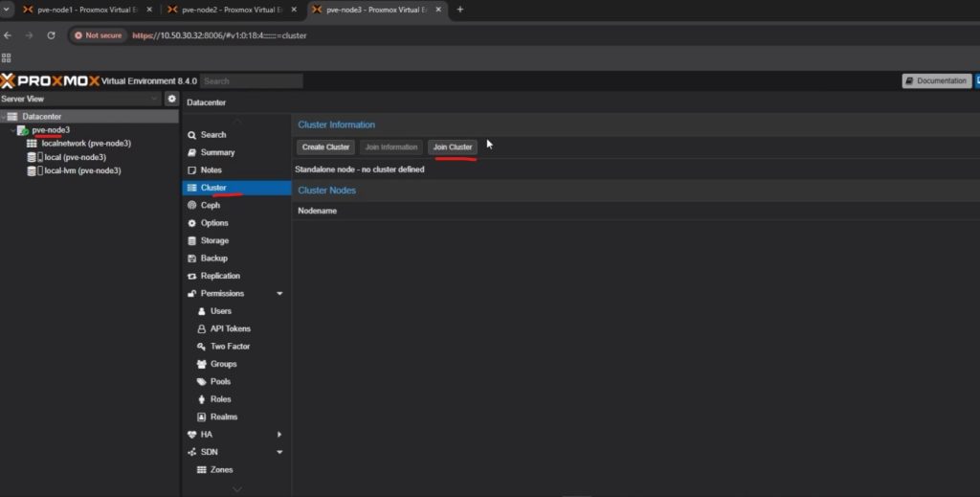Select local-lvm (pve-node3) in the tree
The height and width of the screenshot is (497, 980).
(82, 170)
